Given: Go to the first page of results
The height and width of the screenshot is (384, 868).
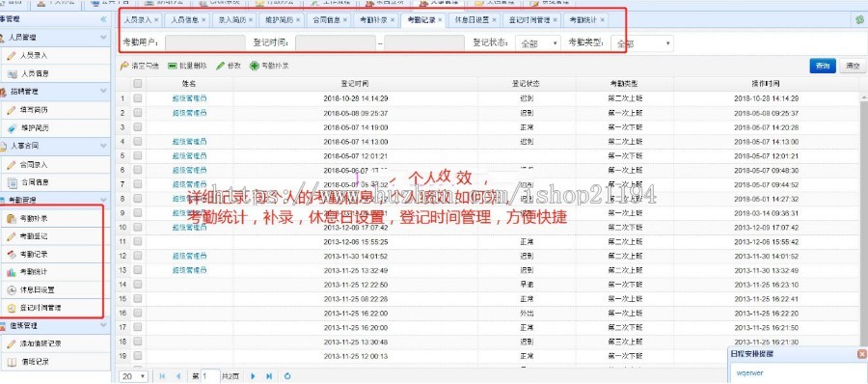Looking at the screenshot, I should 162,376.
